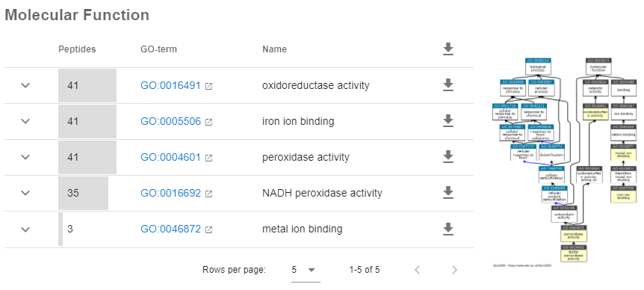Open the Rows per page dropdown
Viewport: 644px width, 290px height.
(x=306, y=271)
